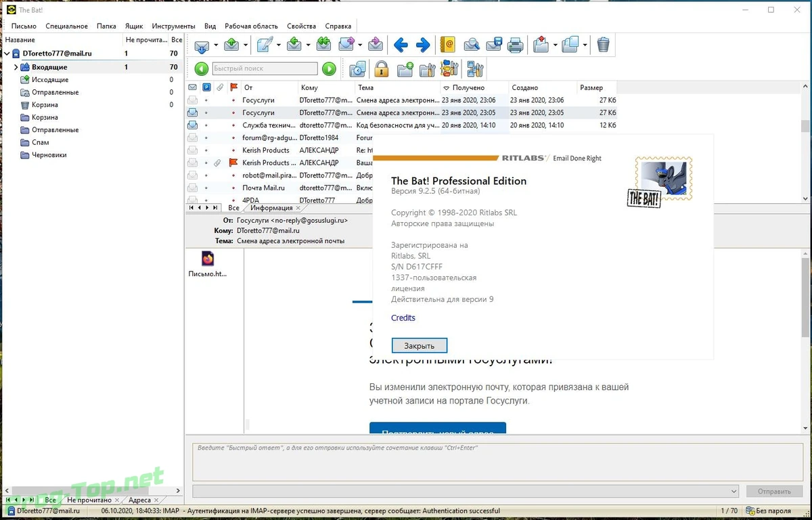Select the Черновики folder
Screen dimensions: 812x520
48,155
